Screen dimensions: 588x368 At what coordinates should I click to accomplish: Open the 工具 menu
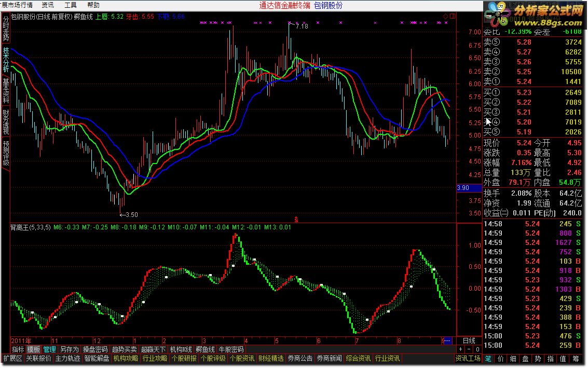click(x=71, y=5)
